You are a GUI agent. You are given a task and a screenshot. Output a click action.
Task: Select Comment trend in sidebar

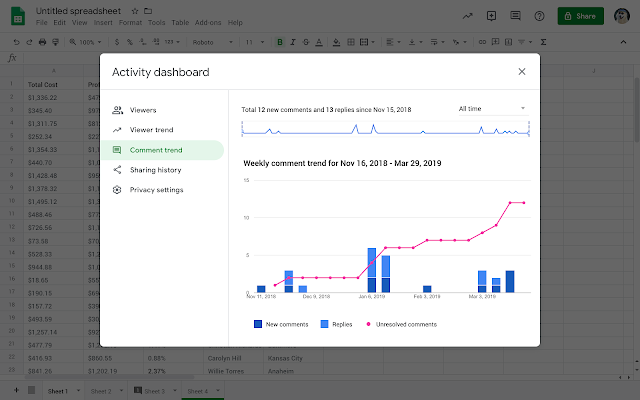click(x=155, y=150)
